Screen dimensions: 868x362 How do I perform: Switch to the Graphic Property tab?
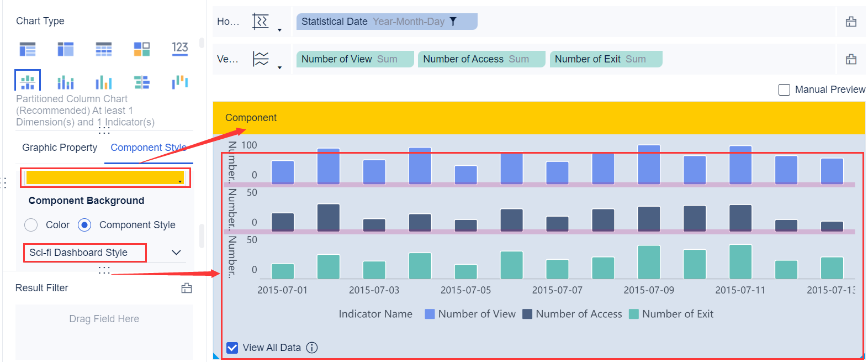60,148
